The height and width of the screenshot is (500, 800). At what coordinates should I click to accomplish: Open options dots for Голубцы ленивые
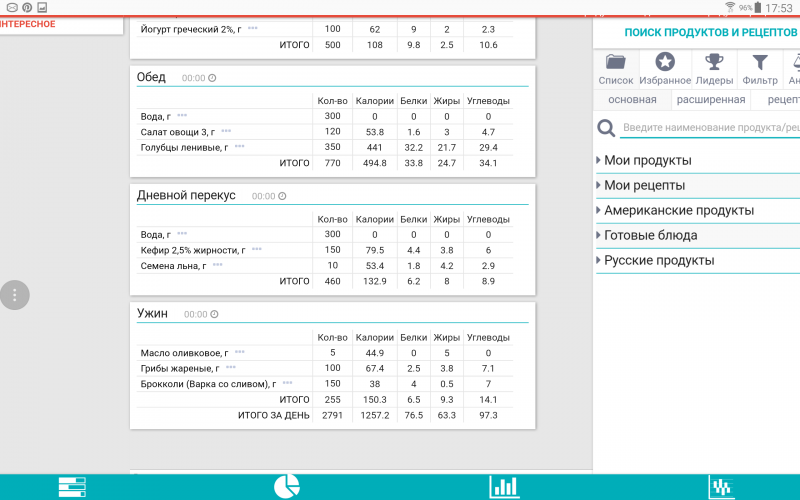click(239, 148)
